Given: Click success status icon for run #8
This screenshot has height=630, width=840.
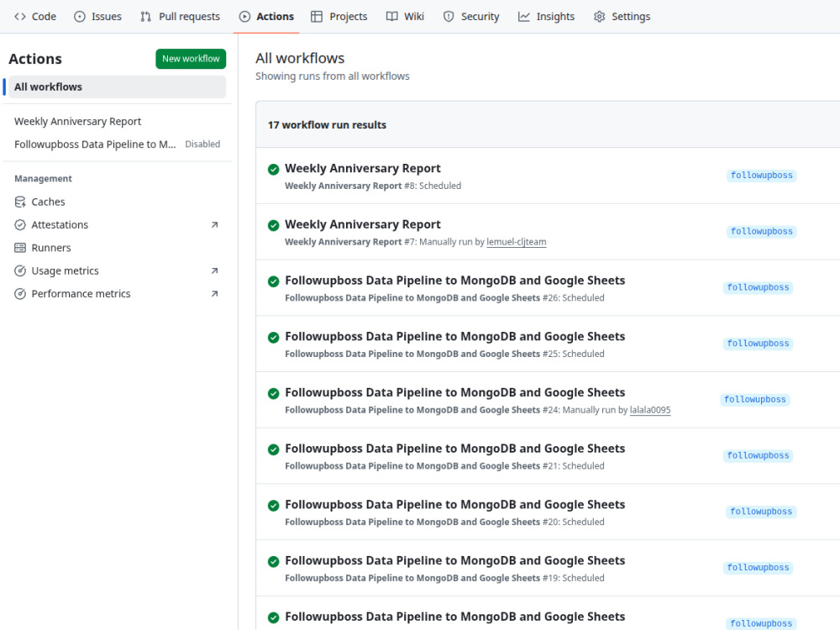Looking at the screenshot, I should click(x=273, y=170).
